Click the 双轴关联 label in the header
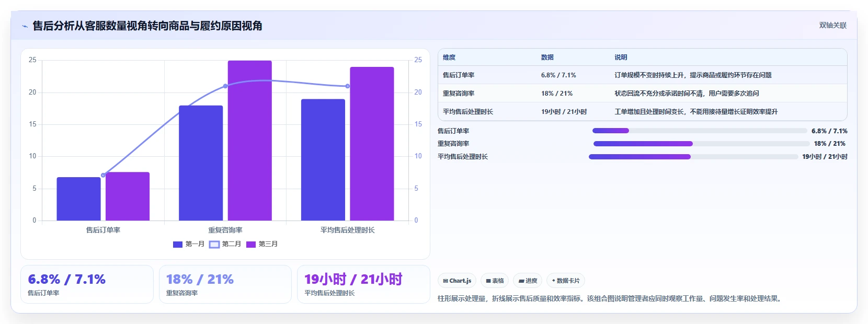 832,26
